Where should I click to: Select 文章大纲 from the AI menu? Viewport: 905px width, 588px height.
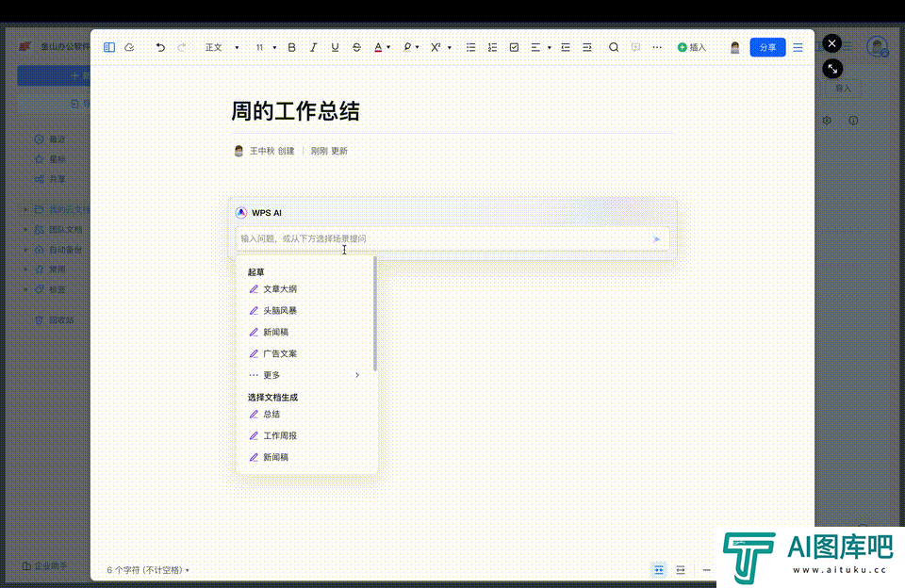[280, 289]
